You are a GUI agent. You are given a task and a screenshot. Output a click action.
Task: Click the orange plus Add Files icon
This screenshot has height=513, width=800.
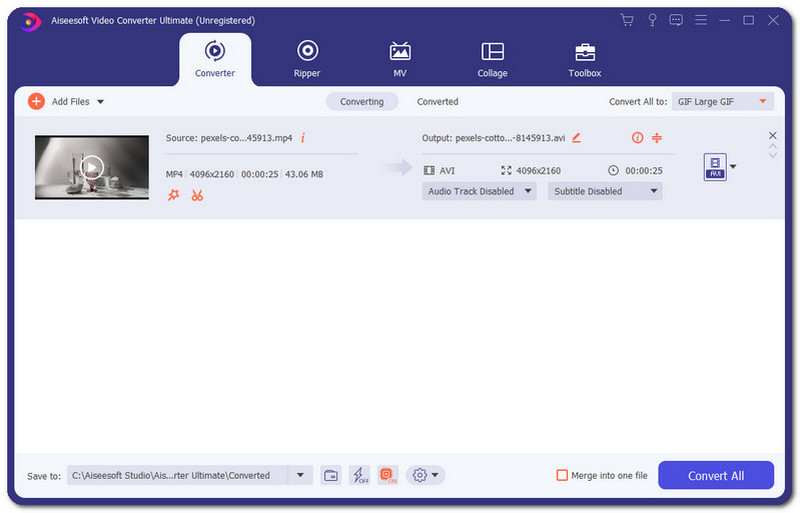tap(36, 102)
